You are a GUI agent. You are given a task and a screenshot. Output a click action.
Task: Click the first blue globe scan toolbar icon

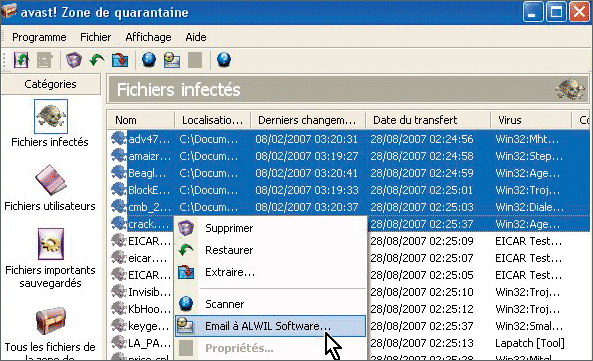click(149, 60)
